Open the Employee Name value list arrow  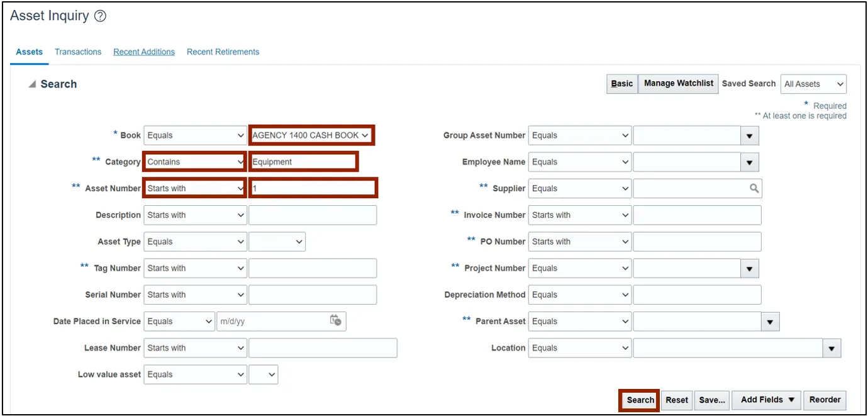tap(749, 162)
